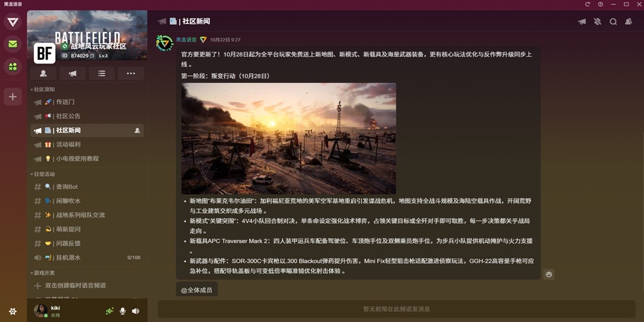Toggle the muted notification bell in channel header

click(597, 21)
